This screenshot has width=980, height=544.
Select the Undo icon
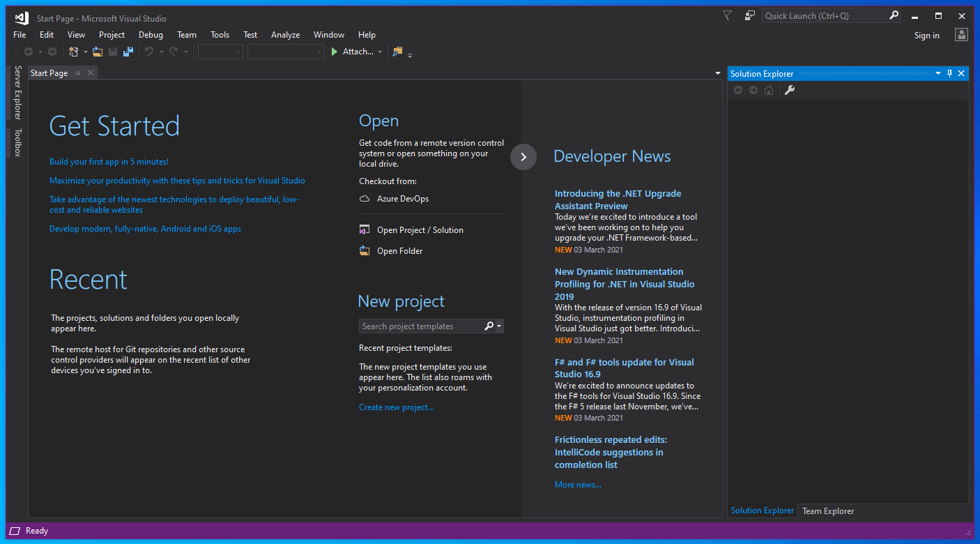coord(149,52)
